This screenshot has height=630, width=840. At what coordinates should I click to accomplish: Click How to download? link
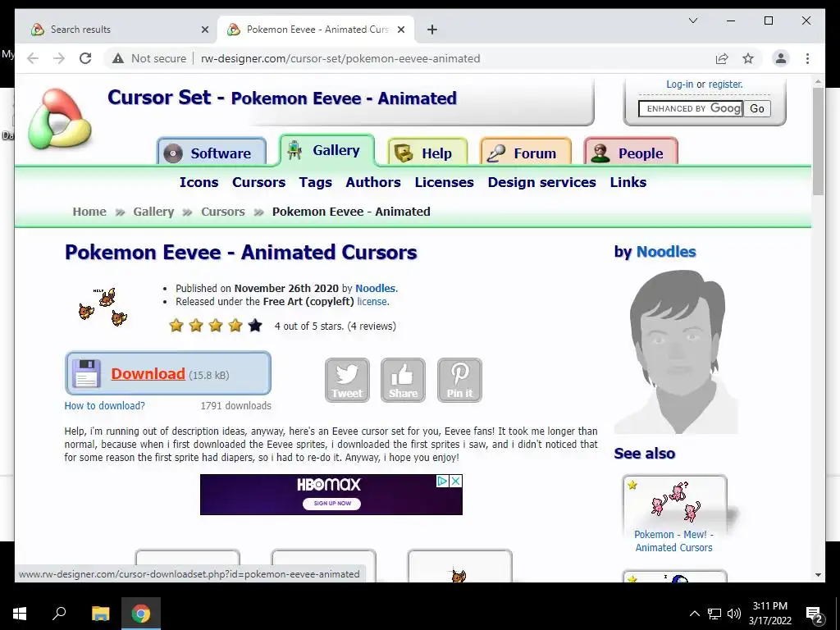(x=104, y=405)
